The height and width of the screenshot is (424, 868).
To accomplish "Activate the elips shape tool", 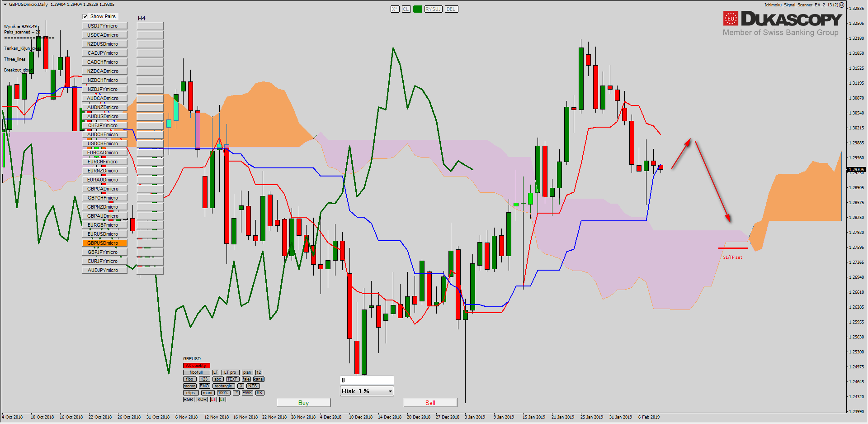I will coord(190,393).
